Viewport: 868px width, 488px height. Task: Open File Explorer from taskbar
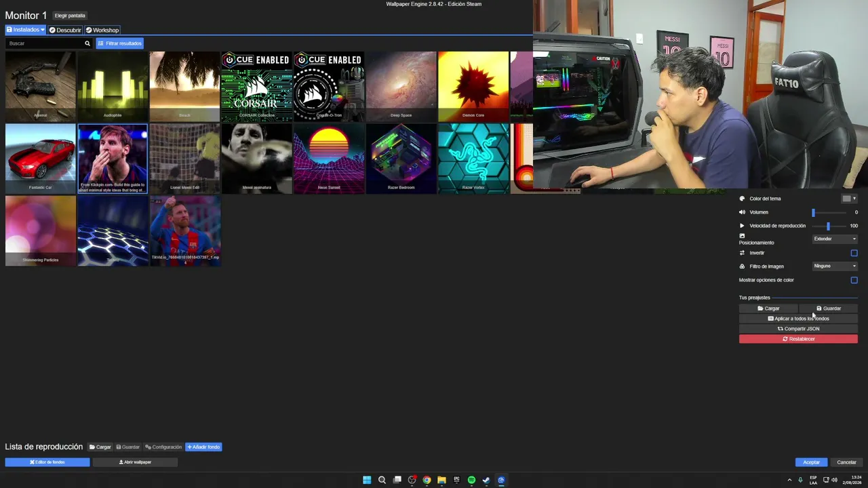click(x=441, y=480)
